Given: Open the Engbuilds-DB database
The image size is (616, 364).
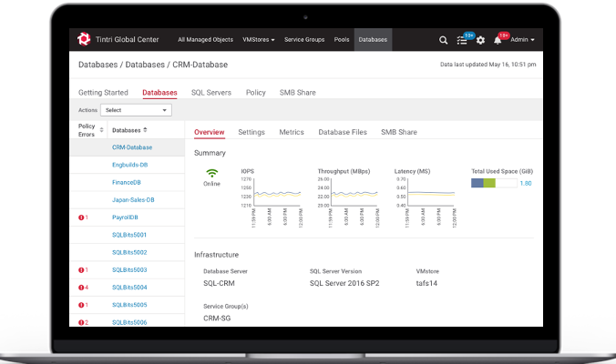Looking at the screenshot, I should [130, 165].
